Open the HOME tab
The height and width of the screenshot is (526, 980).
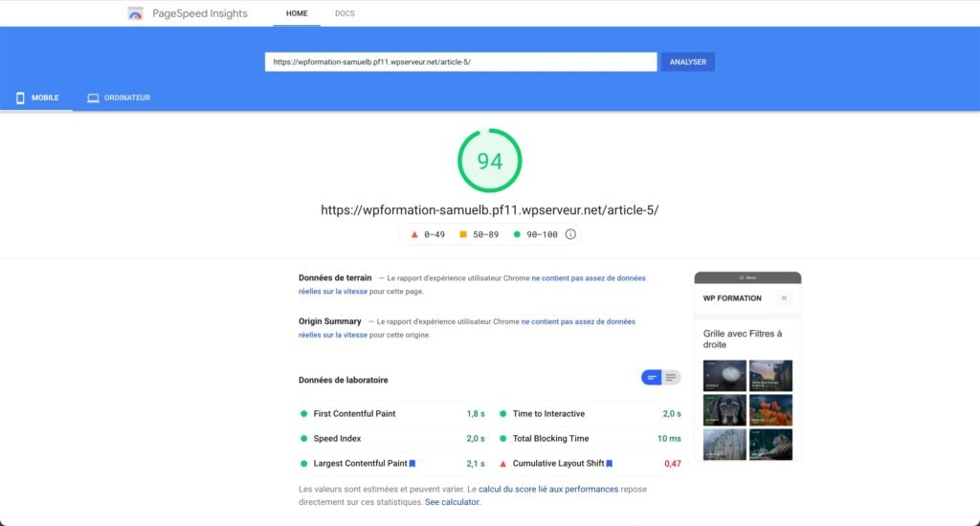coord(297,13)
